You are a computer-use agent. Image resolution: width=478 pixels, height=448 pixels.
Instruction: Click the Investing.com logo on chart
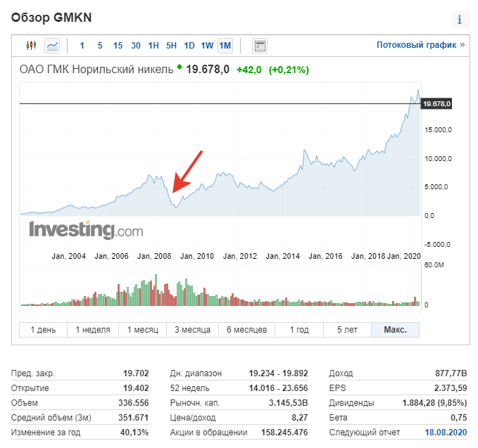coord(85,230)
